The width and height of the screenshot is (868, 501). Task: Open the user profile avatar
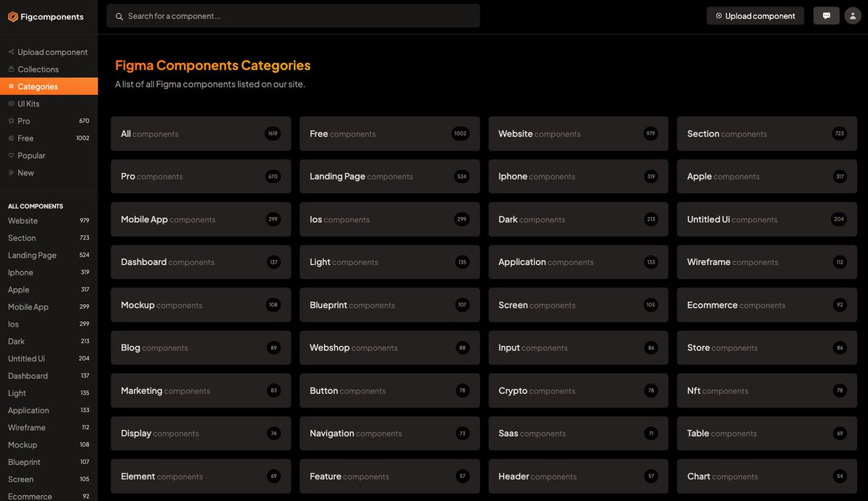click(852, 16)
